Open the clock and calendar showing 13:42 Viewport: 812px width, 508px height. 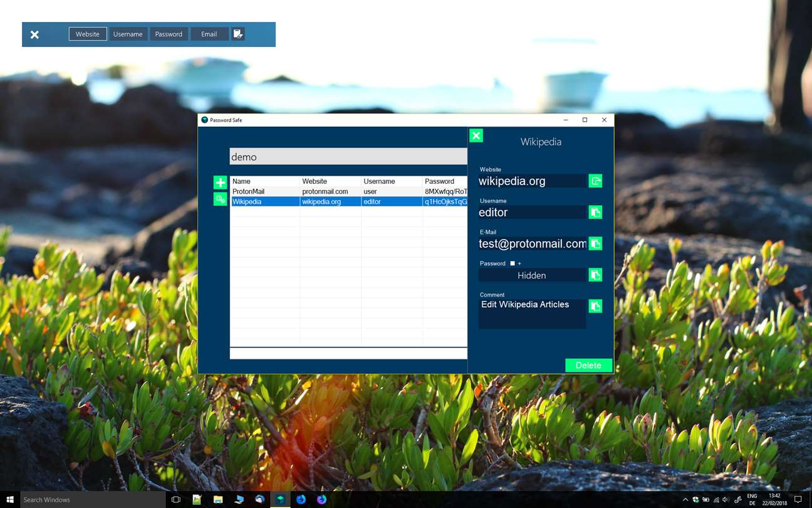pos(774,499)
